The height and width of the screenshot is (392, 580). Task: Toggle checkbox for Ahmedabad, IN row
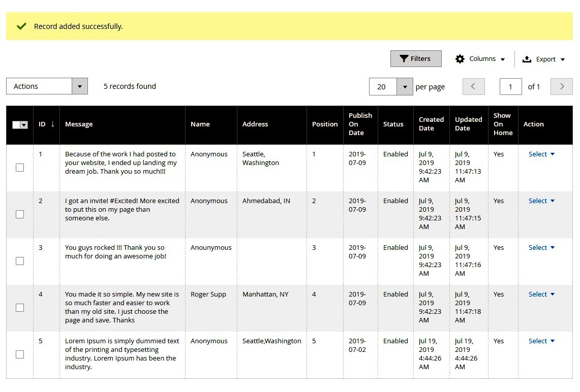pos(20,214)
